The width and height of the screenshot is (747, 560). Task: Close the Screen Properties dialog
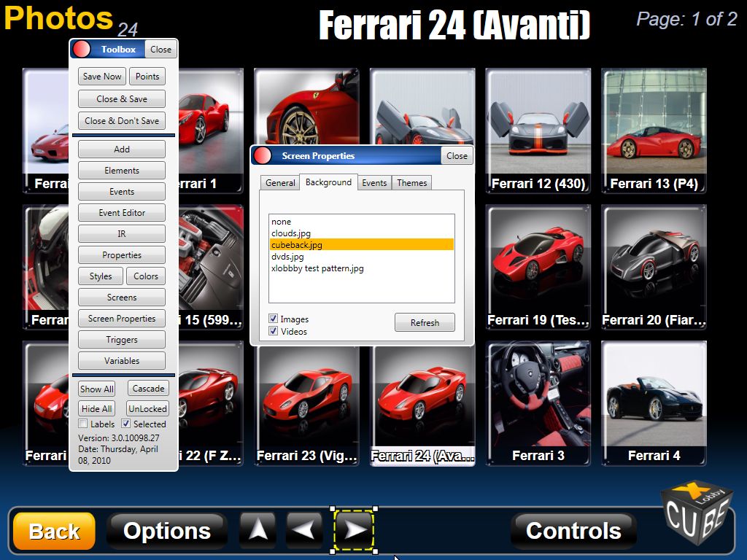(457, 156)
